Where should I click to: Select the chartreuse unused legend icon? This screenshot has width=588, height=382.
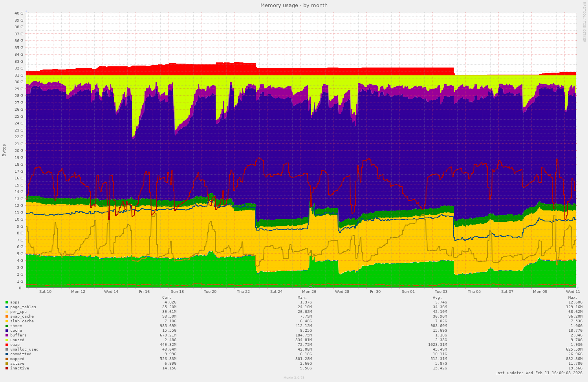coord(7,340)
